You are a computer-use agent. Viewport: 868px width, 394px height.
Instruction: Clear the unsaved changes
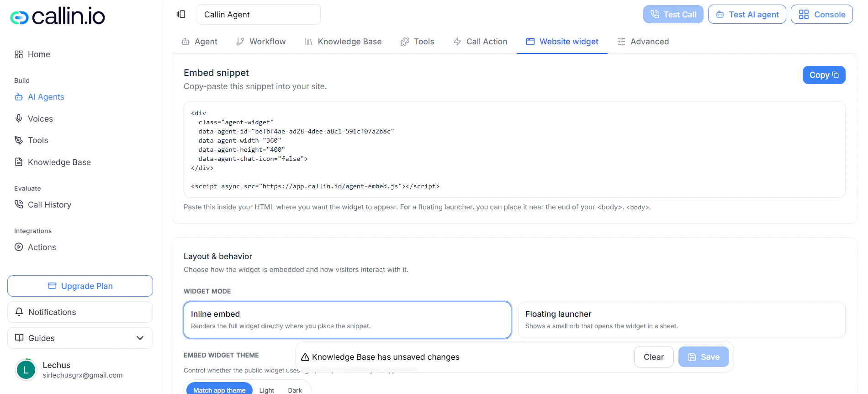click(654, 357)
